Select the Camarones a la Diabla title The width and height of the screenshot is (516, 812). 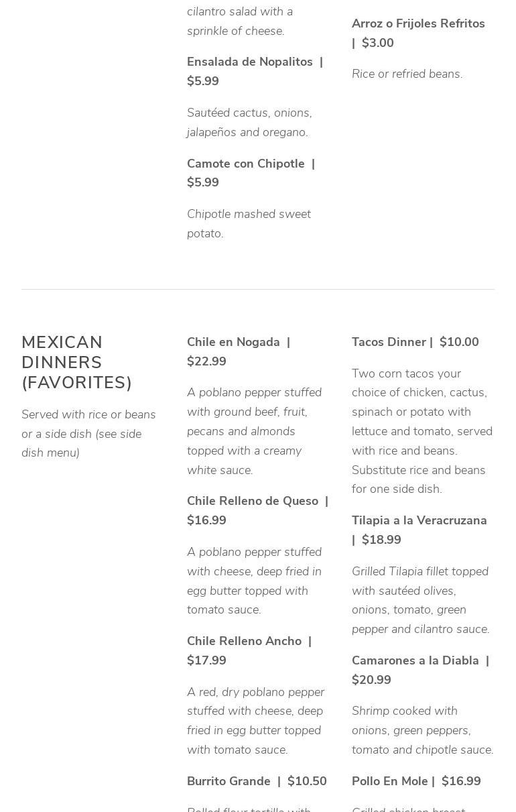tap(415, 661)
